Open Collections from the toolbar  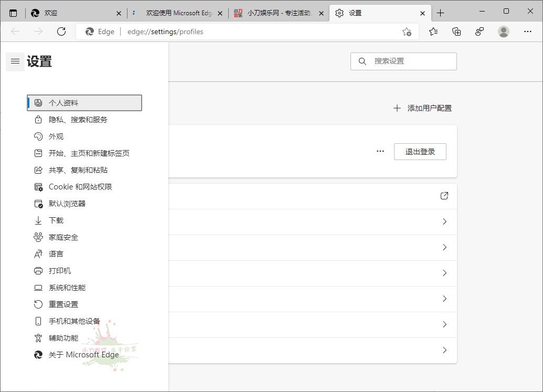[x=456, y=31]
